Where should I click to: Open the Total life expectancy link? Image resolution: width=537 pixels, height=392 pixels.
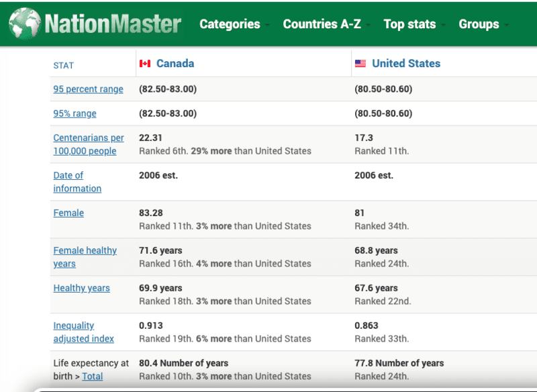pyautogui.click(x=93, y=377)
